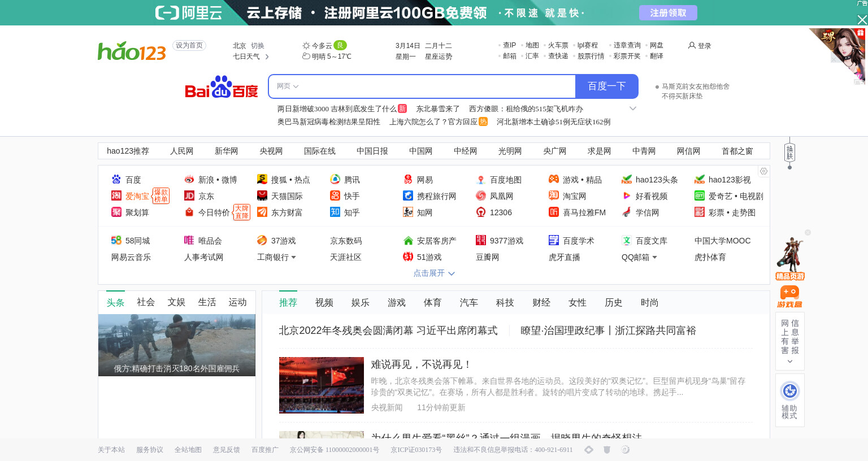Open Sina Weibo site link icon

[189, 179]
